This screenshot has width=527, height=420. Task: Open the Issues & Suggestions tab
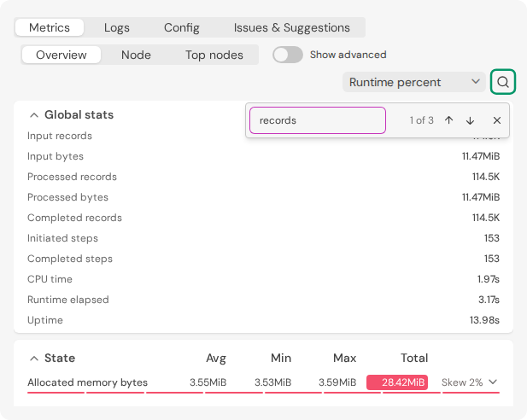point(292,27)
